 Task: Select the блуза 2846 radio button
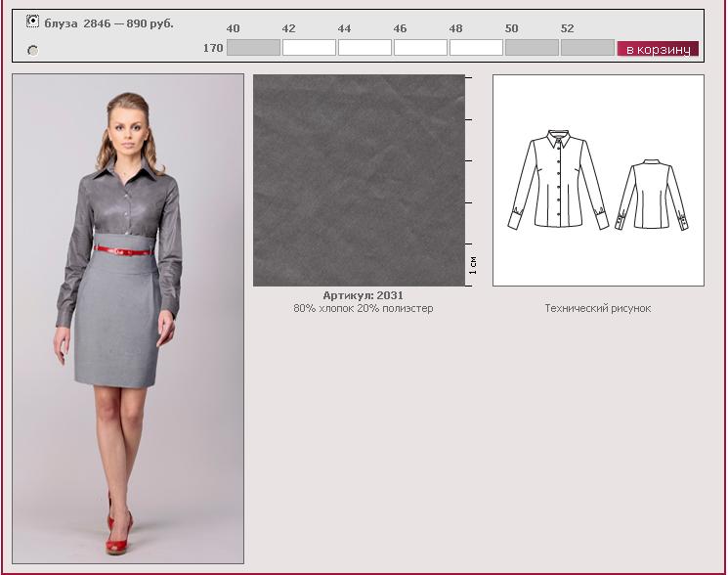(33, 21)
